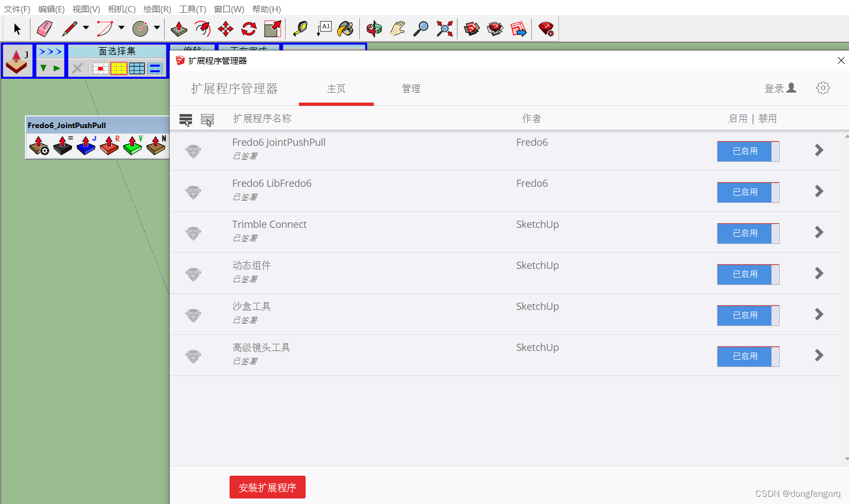The image size is (849, 504).
Task: Choose the Move tool
Action: click(226, 28)
